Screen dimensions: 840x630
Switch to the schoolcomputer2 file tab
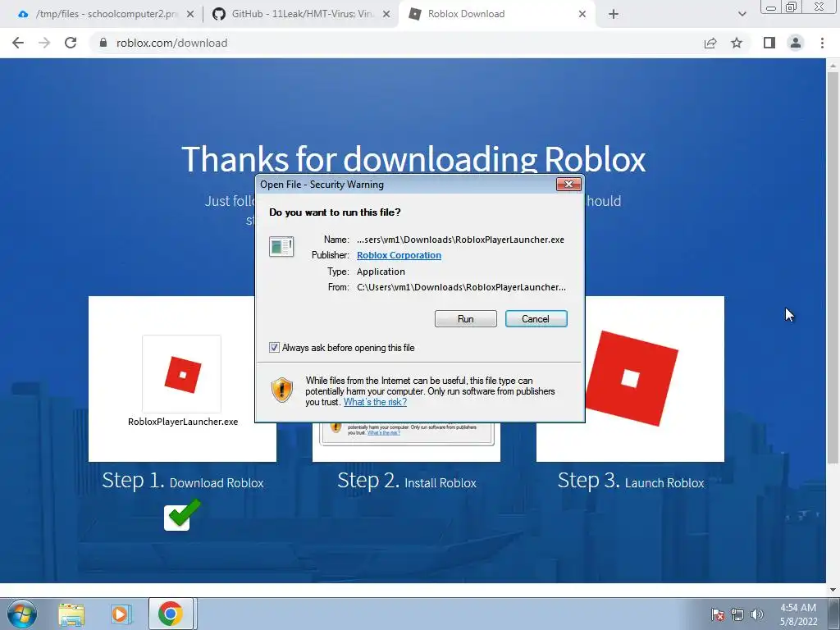coord(106,14)
